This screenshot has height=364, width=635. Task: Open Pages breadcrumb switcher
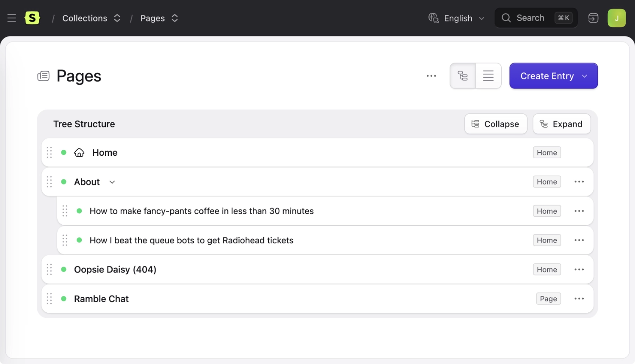click(174, 18)
